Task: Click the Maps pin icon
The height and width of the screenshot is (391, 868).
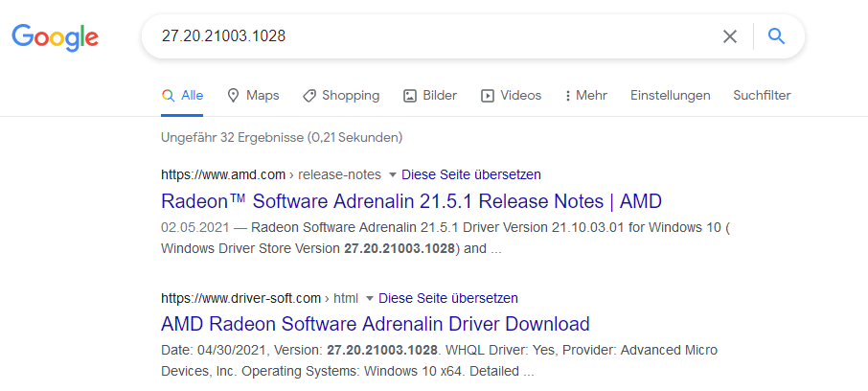Action: 233,96
